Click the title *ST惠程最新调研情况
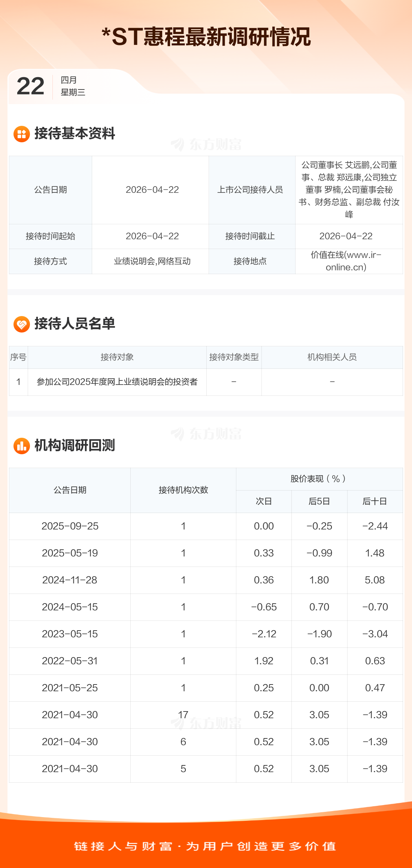 (206, 37)
